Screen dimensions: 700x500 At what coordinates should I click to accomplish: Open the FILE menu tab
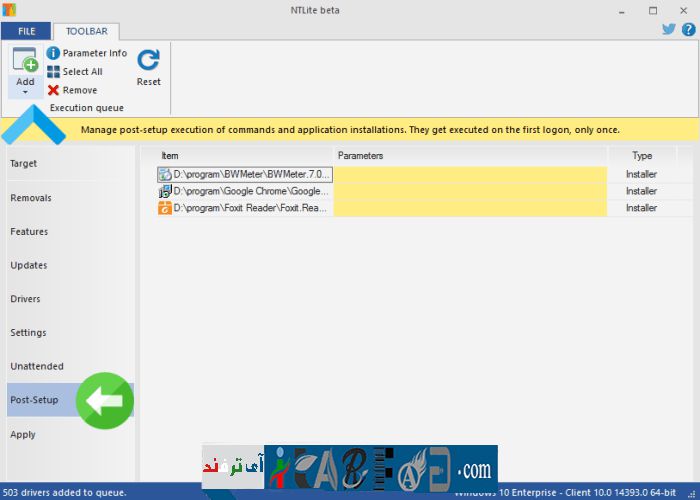pyautogui.click(x=26, y=31)
